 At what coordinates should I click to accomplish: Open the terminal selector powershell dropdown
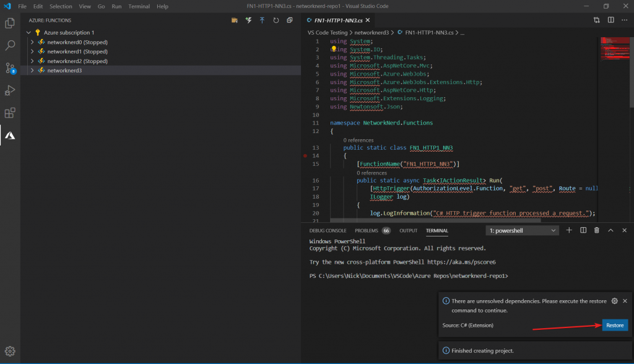(522, 230)
